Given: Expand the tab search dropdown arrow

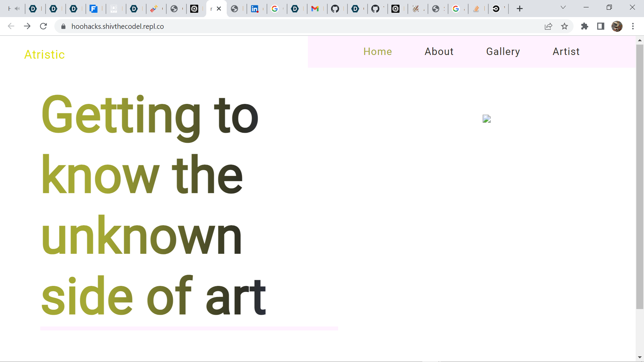Looking at the screenshot, I should (563, 7).
